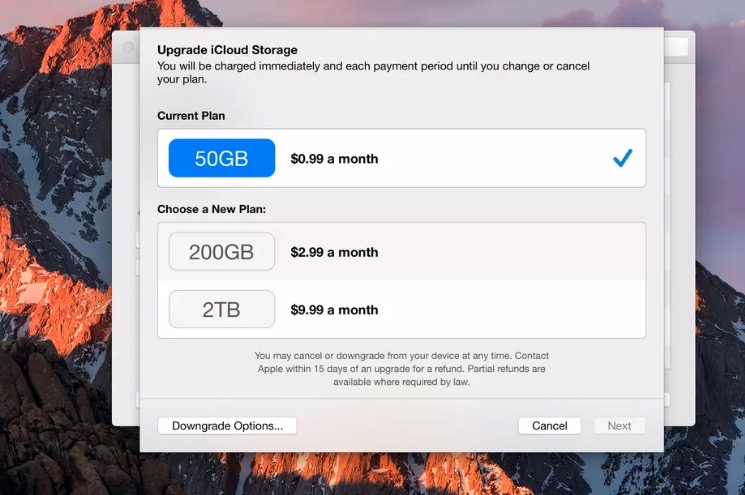Click the Next button
The width and height of the screenshot is (745, 495).
coord(619,425)
